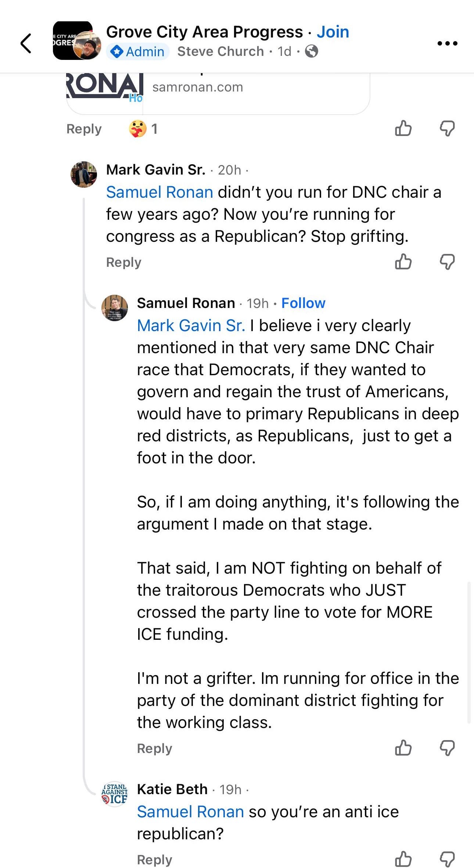The height and width of the screenshot is (868, 474).
Task: Reply to Mark Gavin Sr.'s comment
Action: 123,262
